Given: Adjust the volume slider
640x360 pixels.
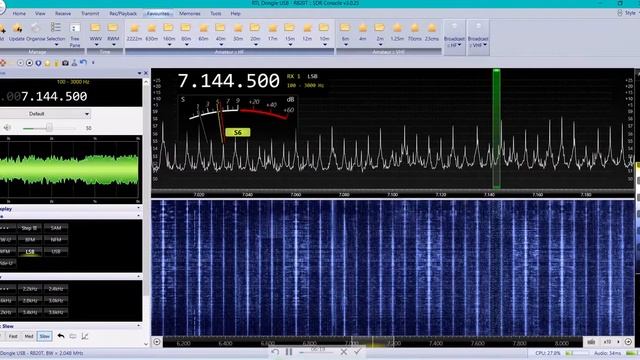Looking at the screenshot, I should pyautogui.click(x=49, y=128).
